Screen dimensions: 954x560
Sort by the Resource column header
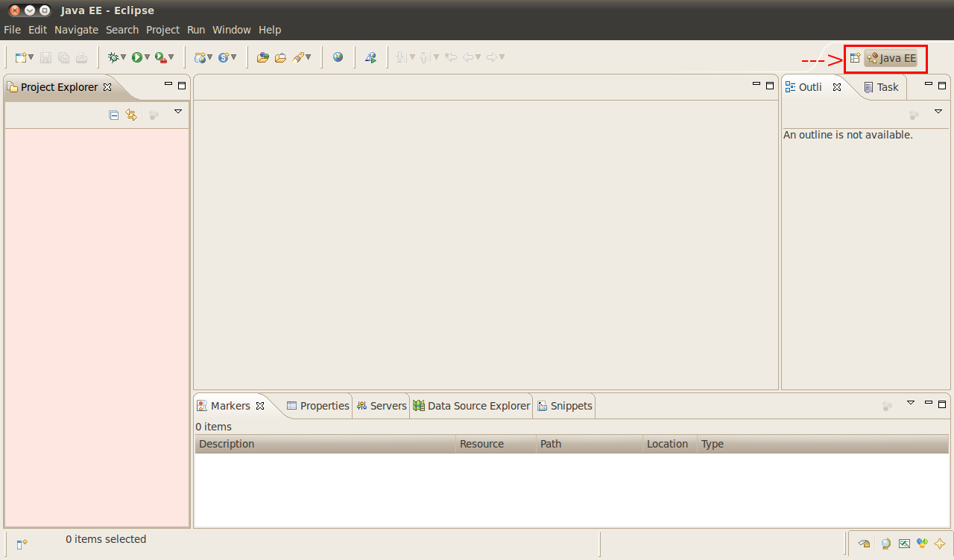click(496, 444)
